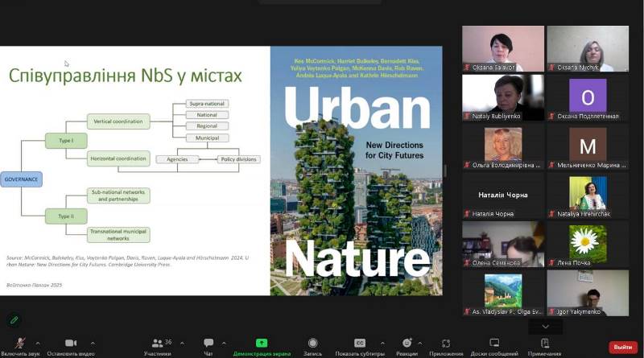Click the green annotation pencil icon

14,319
